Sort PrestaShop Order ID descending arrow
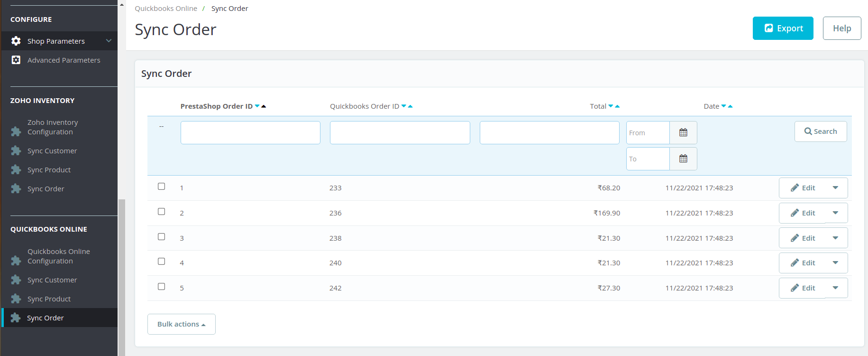 pyautogui.click(x=257, y=106)
